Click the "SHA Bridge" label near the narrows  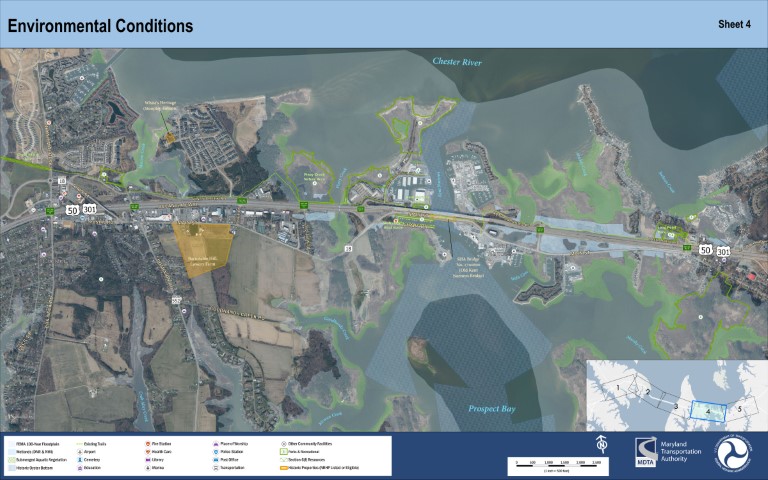(x=468, y=267)
